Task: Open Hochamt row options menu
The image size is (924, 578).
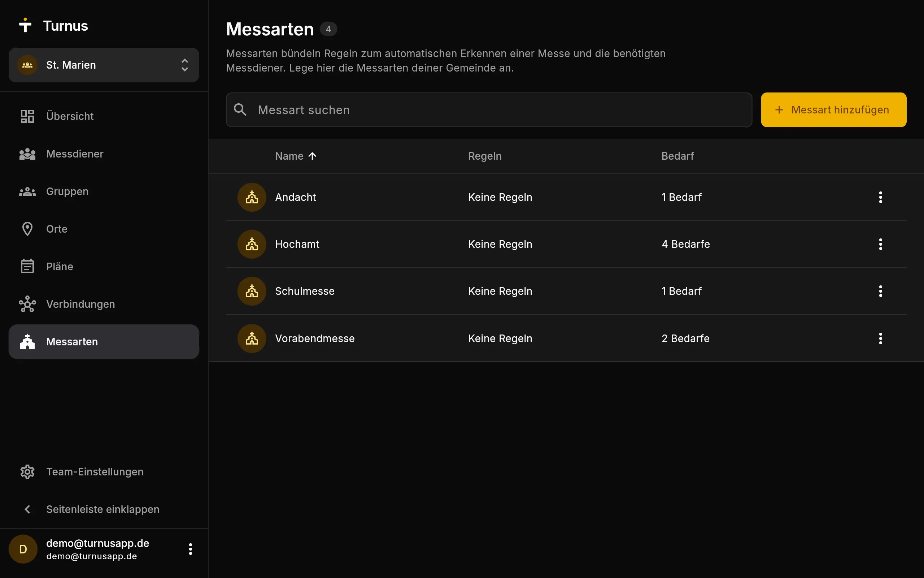Action: tap(880, 244)
